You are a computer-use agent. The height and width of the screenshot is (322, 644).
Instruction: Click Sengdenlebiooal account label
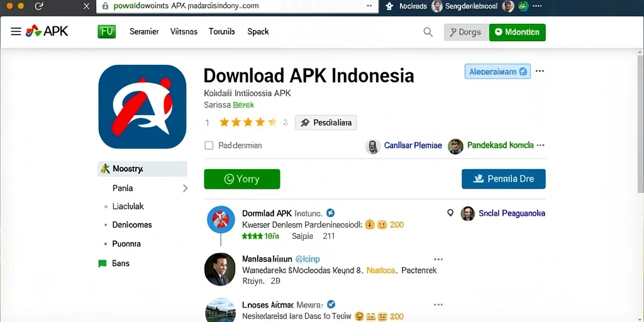pyautogui.click(x=472, y=6)
